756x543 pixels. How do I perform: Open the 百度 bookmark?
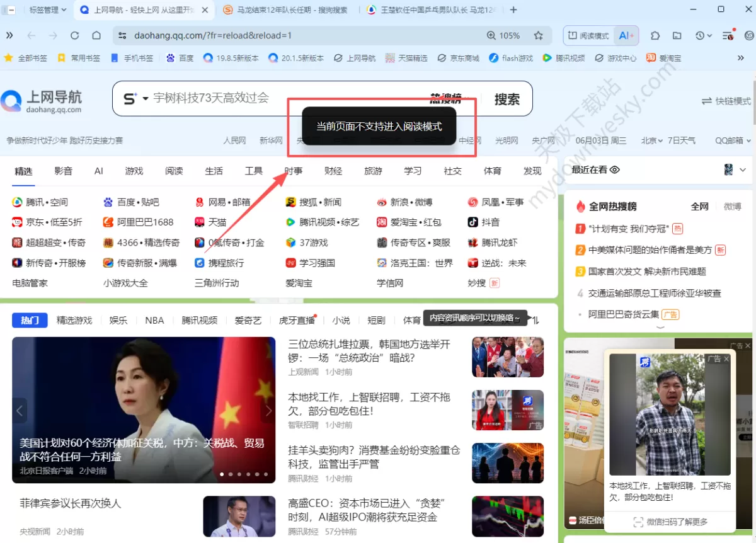[x=180, y=58]
